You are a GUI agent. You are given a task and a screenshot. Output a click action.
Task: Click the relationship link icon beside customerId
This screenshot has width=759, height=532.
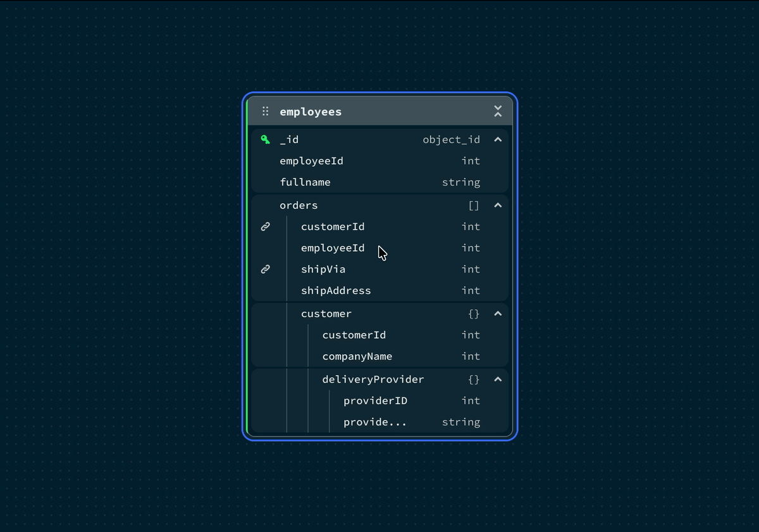click(x=265, y=226)
